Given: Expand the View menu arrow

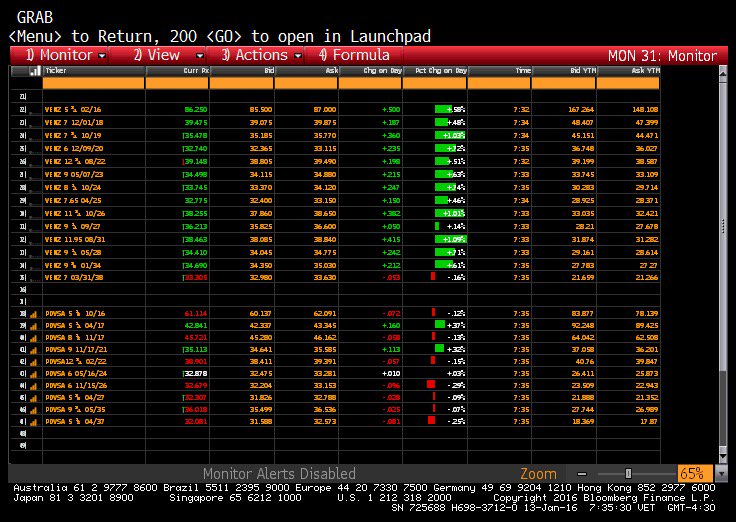Looking at the screenshot, I should (200, 56).
